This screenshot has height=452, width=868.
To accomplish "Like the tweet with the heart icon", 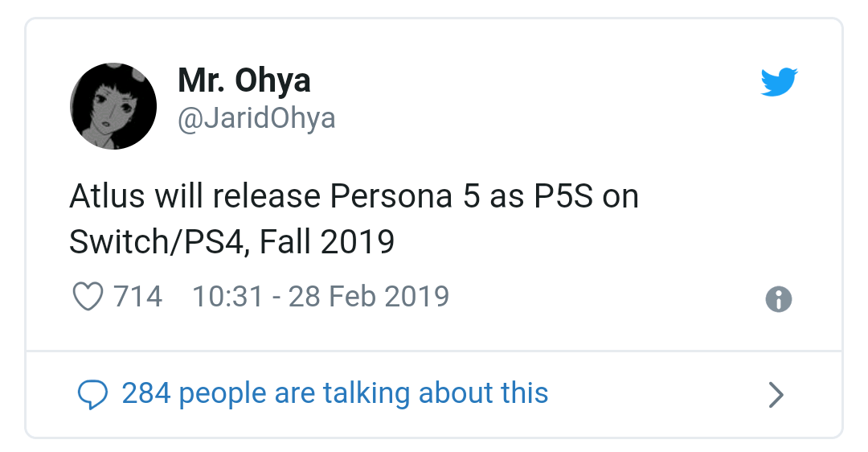I will [88, 297].
